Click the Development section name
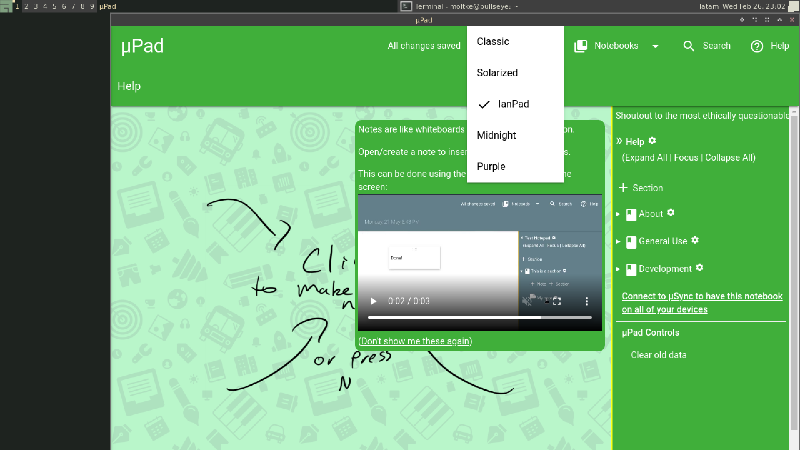The width and height of the screenshot is (800, 450). [x=665, y=269]
